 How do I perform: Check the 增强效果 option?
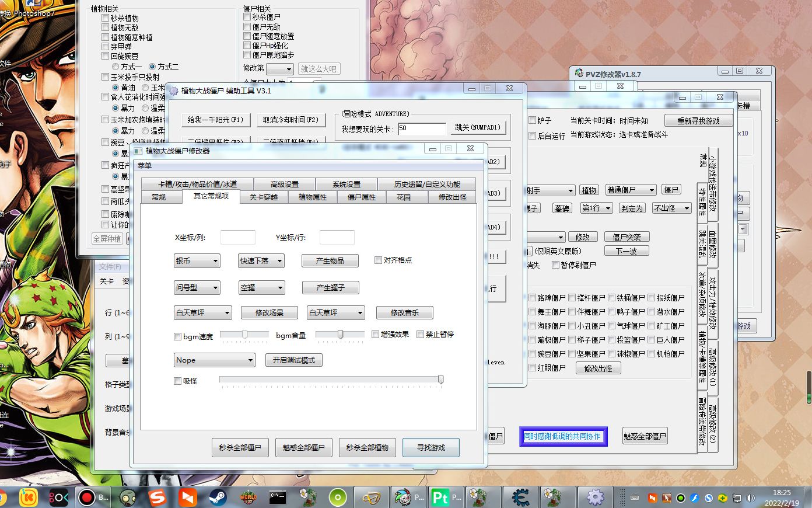375,335
